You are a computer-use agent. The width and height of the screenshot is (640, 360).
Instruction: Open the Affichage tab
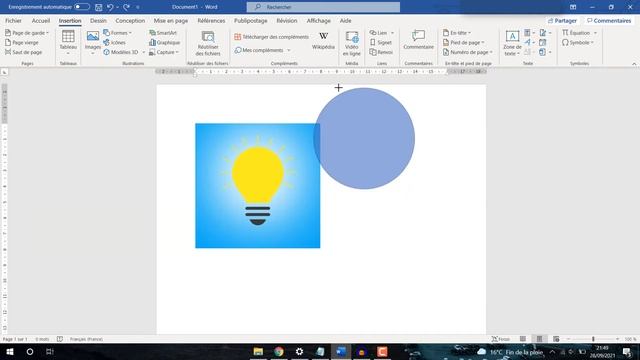319,20
